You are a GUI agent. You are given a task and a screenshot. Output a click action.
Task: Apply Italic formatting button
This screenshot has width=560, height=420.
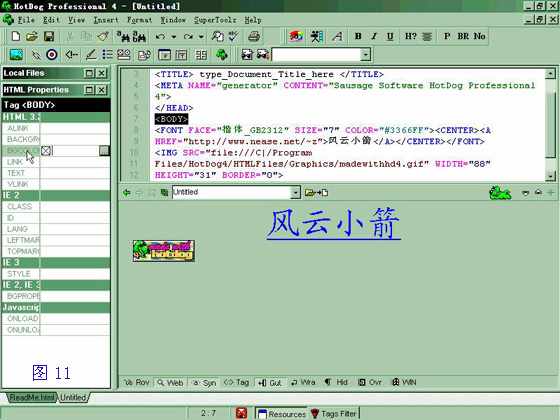click(374, 36)
